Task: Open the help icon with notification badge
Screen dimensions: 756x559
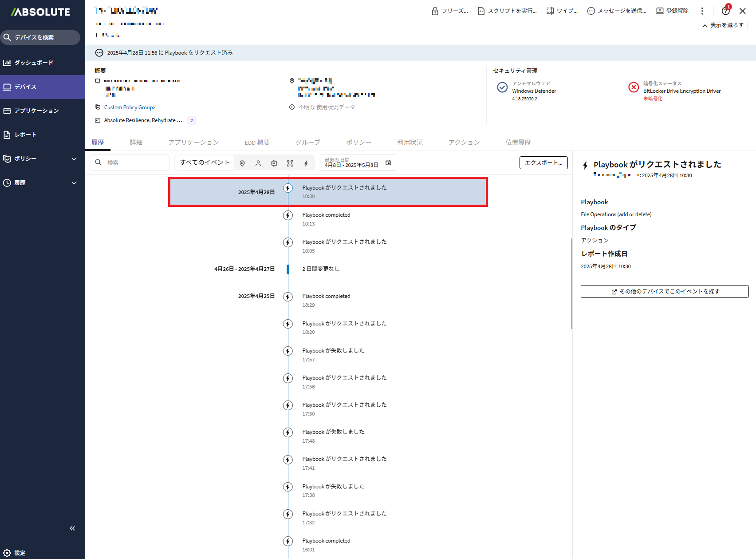Action: pyautogui.click(x=726, y=11)
